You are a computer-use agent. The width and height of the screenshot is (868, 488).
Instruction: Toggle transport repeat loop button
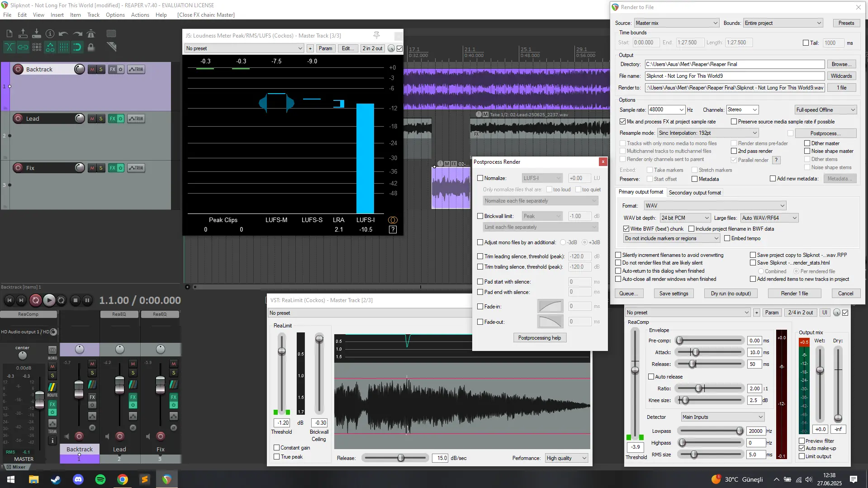tap(62, 300)
